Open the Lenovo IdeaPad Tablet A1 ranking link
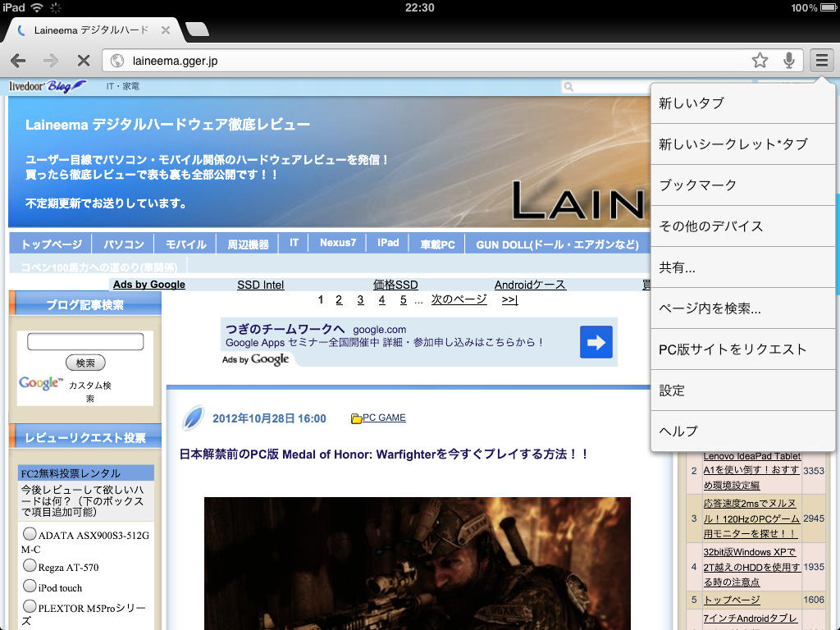The image size is (840, 630). point(751,470)
